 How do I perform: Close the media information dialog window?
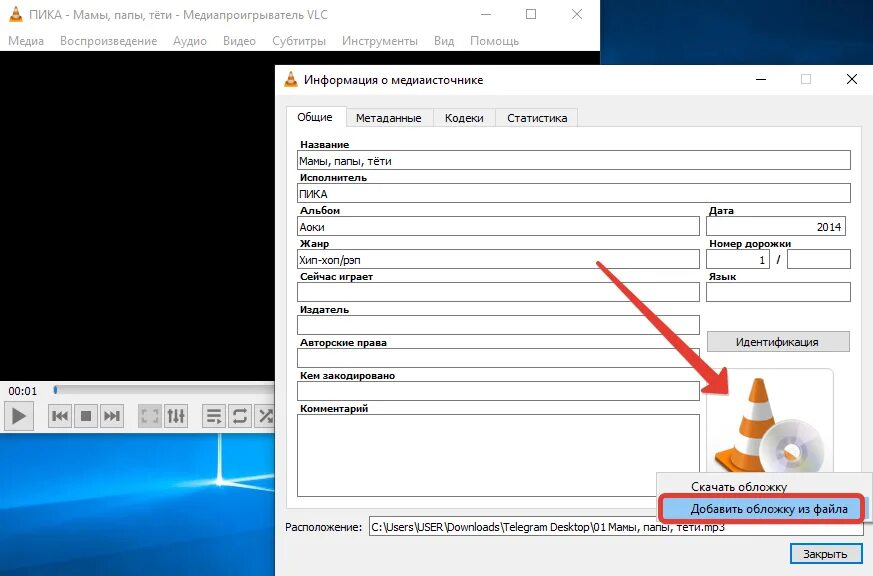click(x=851, y=80)
